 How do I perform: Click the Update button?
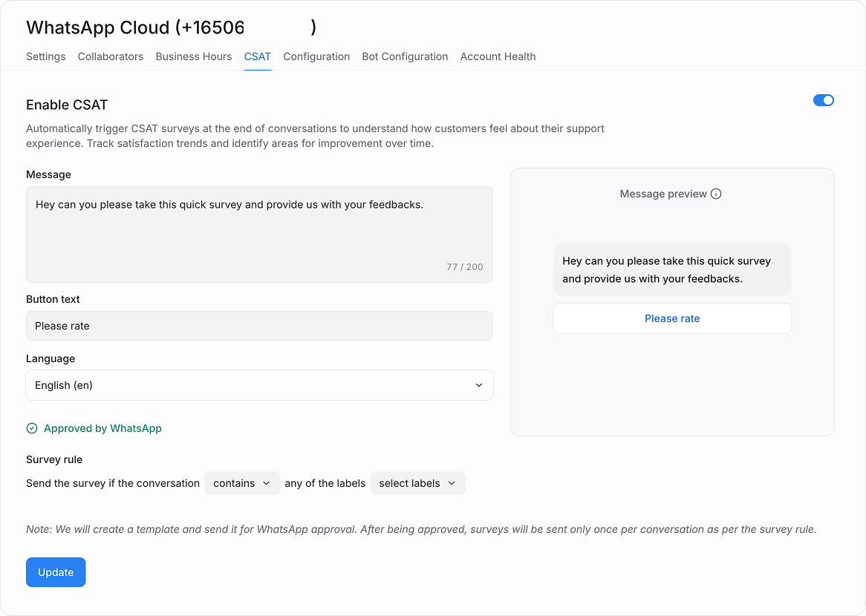[x=56, y=572]
